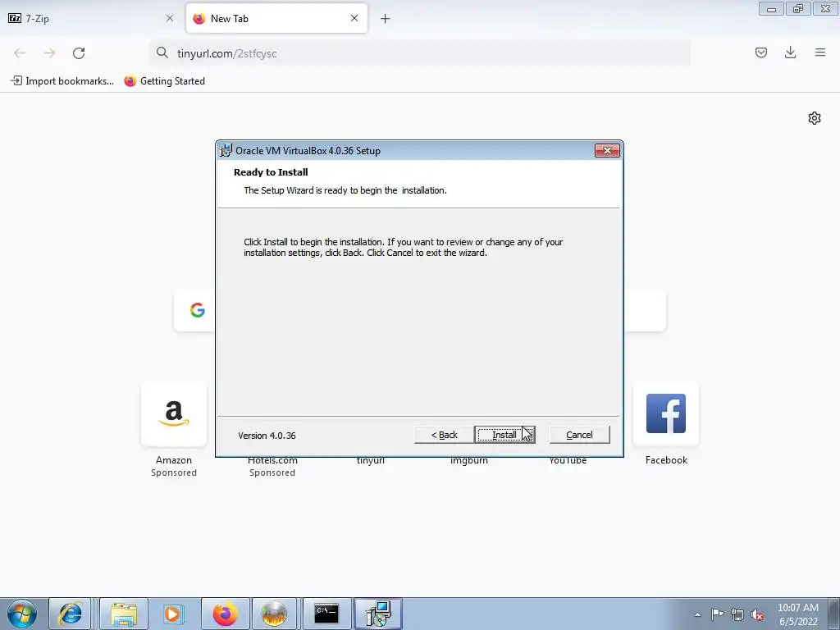This screenshot has width=840, height=630.
Task: Click Install in VirtualBox Setup
Action: (x=504, y=435)
